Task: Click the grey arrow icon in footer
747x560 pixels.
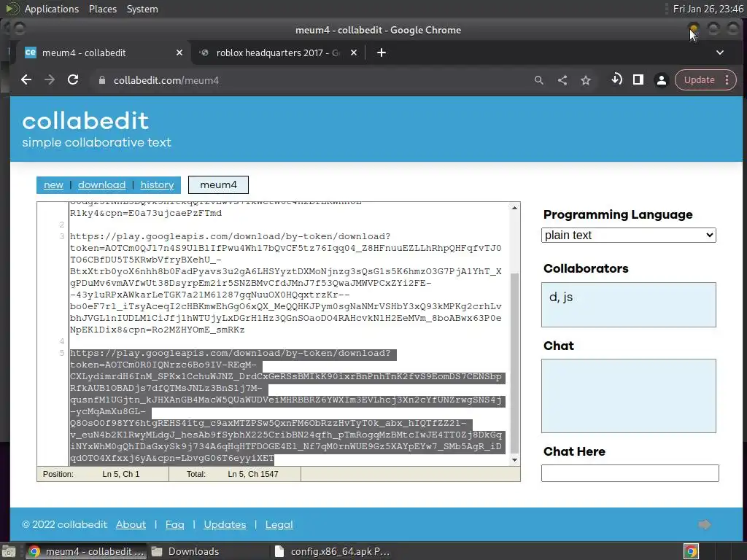Action: tap(704, 524)
